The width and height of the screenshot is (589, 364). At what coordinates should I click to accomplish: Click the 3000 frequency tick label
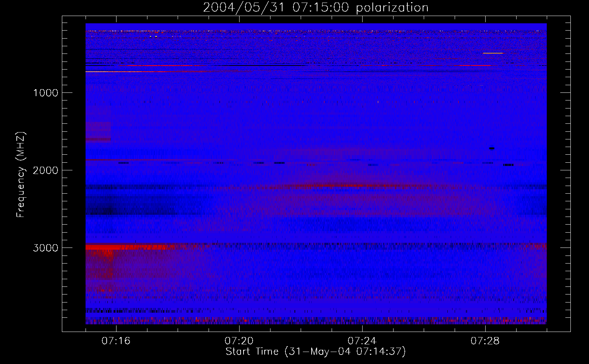pyautogui.click(x=46, y=248)
